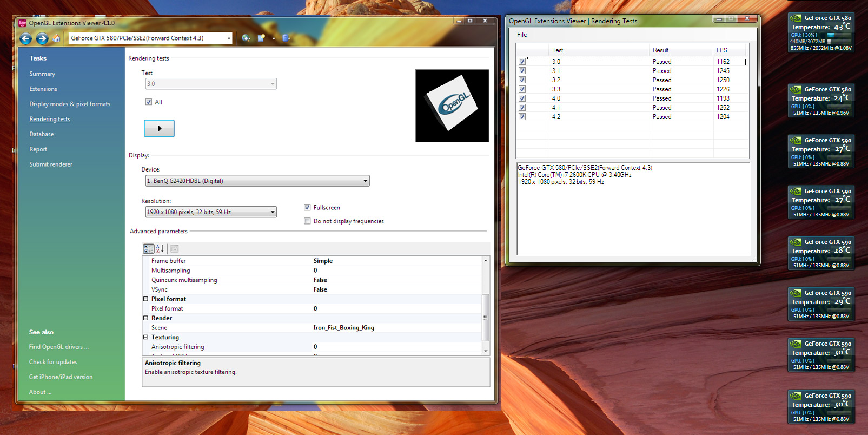Toggle the Fullscreen checkbox
This screenshot has width=868, height=435.
(307, 207)
